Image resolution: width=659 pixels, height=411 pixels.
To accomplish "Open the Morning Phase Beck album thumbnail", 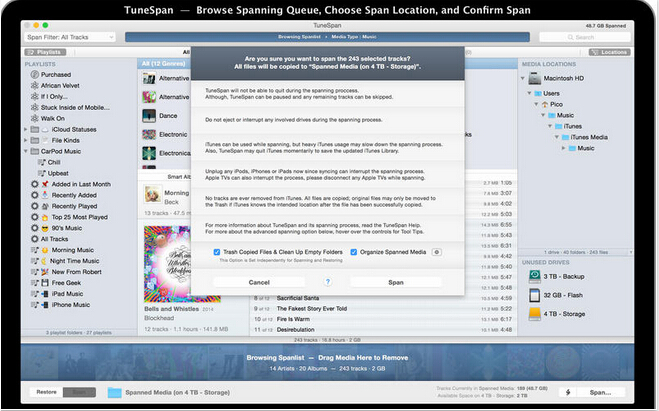I will 153,195.
